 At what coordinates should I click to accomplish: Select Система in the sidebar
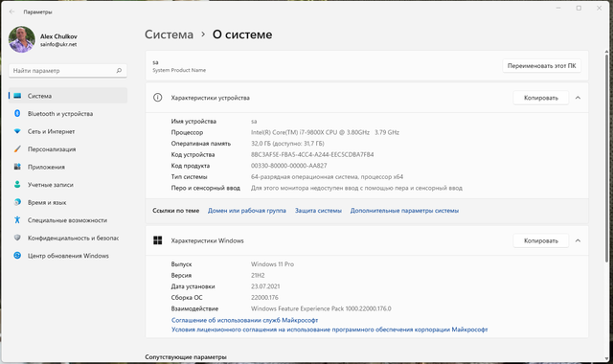[x=68, y=96]
